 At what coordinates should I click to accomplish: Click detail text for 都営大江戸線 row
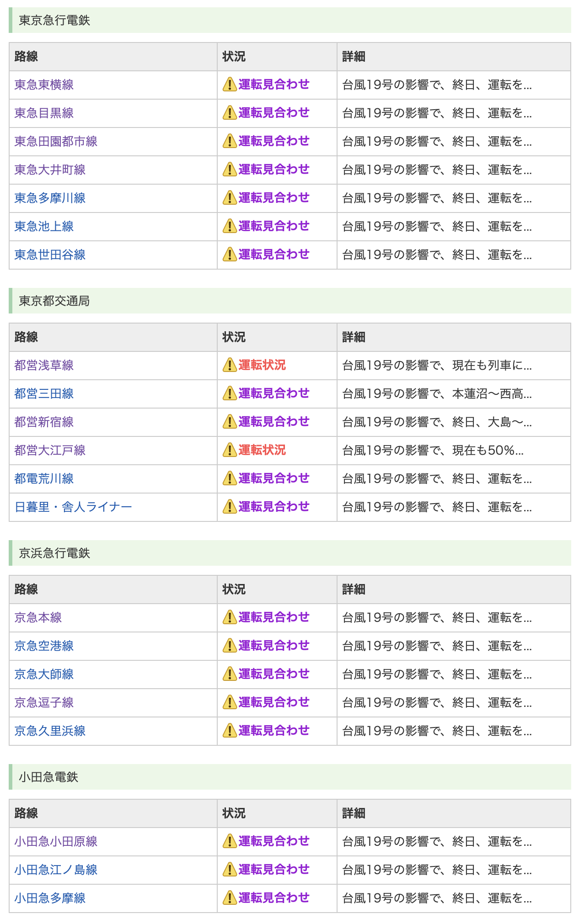click(x=433, y=451)
